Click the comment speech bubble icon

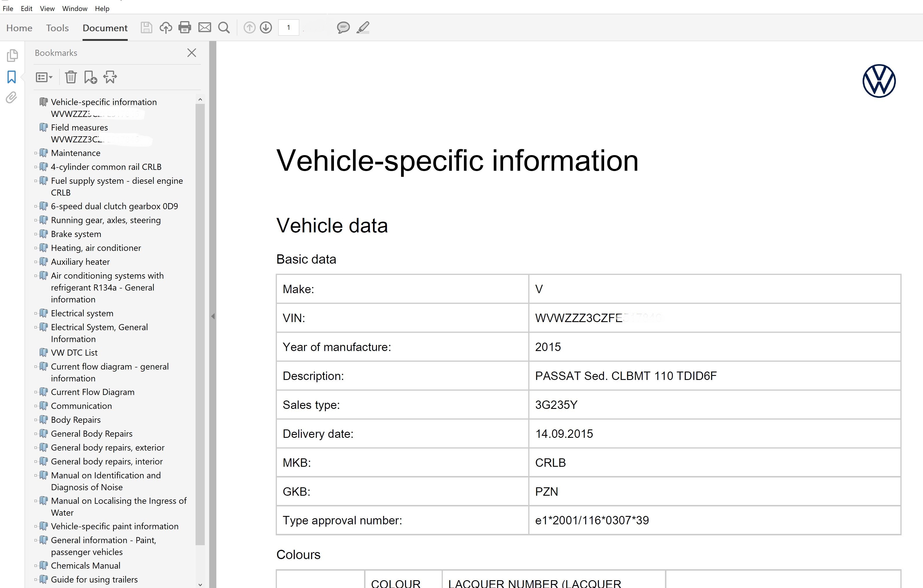[343, 27]
